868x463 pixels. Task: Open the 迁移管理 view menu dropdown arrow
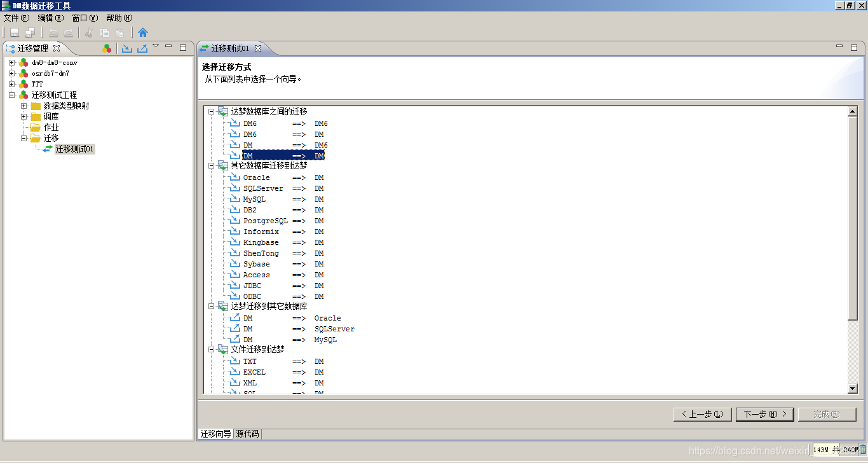click(156, 46)
